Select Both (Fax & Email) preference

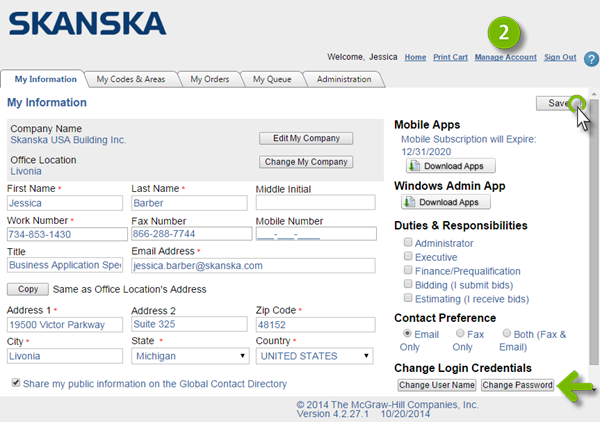[507, 334]
